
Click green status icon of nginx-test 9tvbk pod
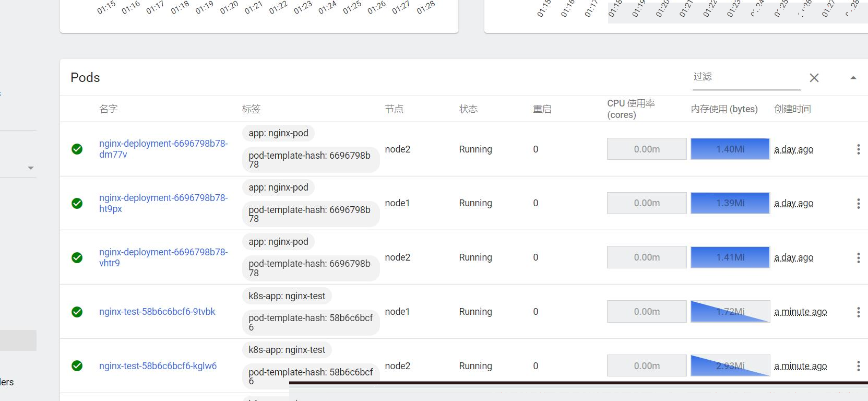tap(77, 312)
